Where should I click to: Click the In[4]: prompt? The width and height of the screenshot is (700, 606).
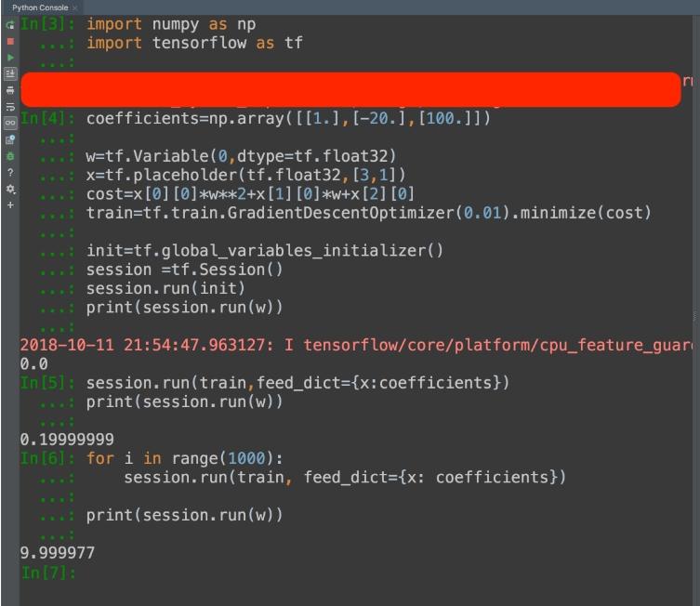[x=47, y=119]
